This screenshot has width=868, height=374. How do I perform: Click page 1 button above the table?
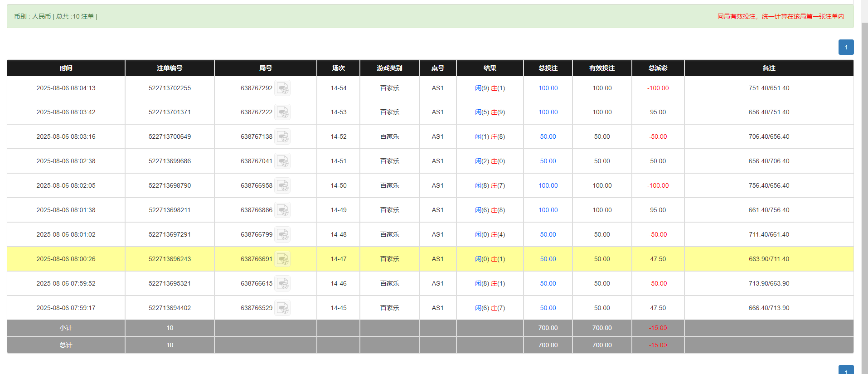click(846, 47)
